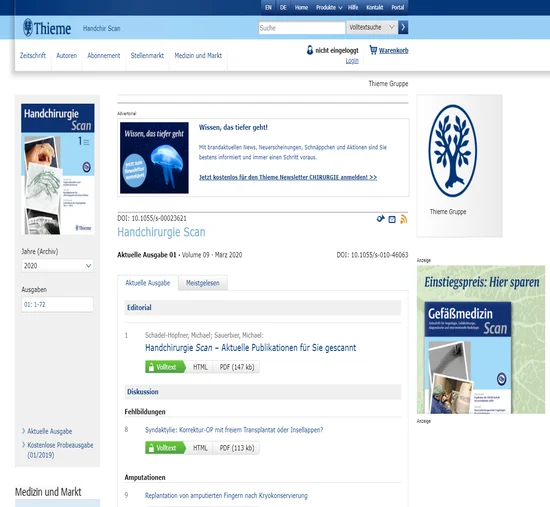The image size is (550, 507).
Task: Open the Syndaktylie Korrektur-OP article
Action: pyautogui.click(x=234, y=430)
